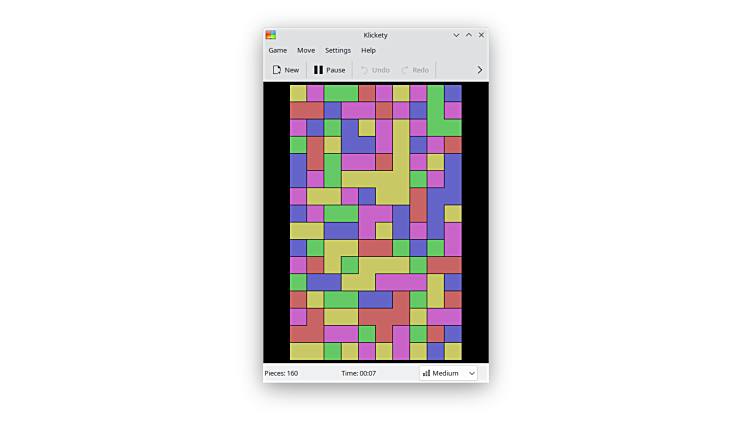Maximize the Klickety window
The image size is (752, 423).
click(x=468, y=35)
